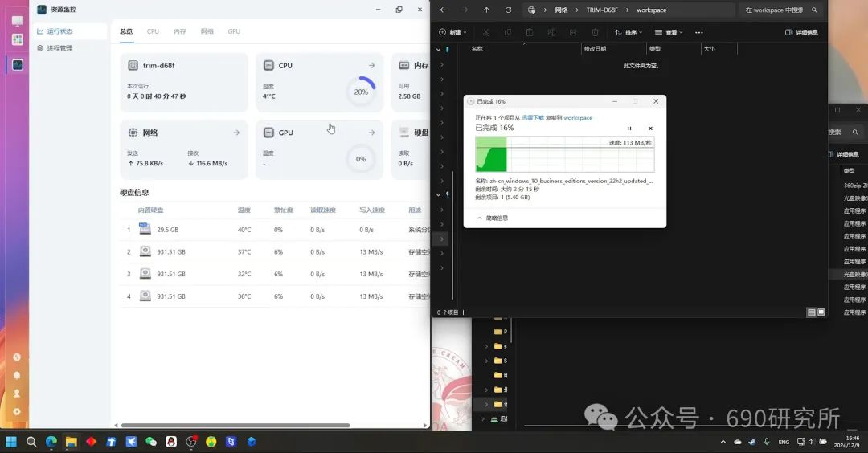Switch to the GPU tab
868x453 pixels.
coord(234,31)
